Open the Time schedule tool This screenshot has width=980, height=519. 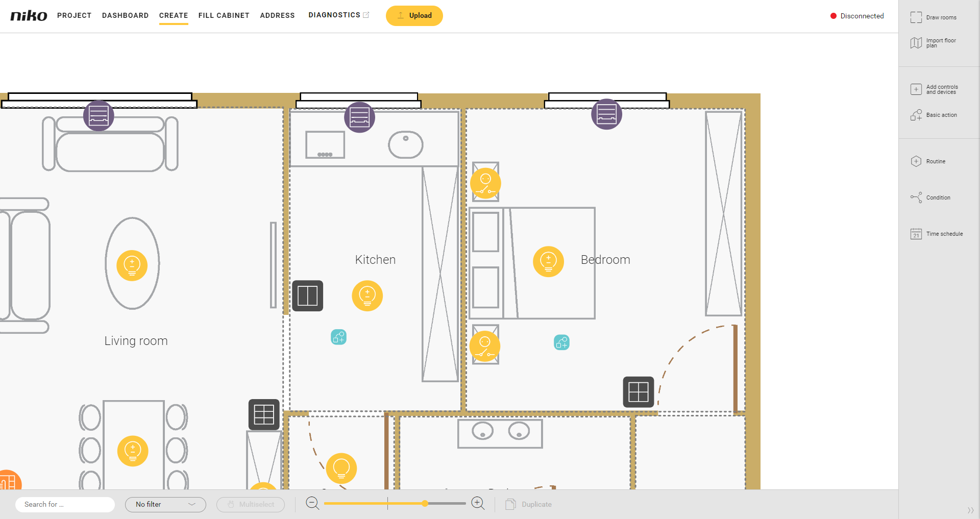[937, 234]
